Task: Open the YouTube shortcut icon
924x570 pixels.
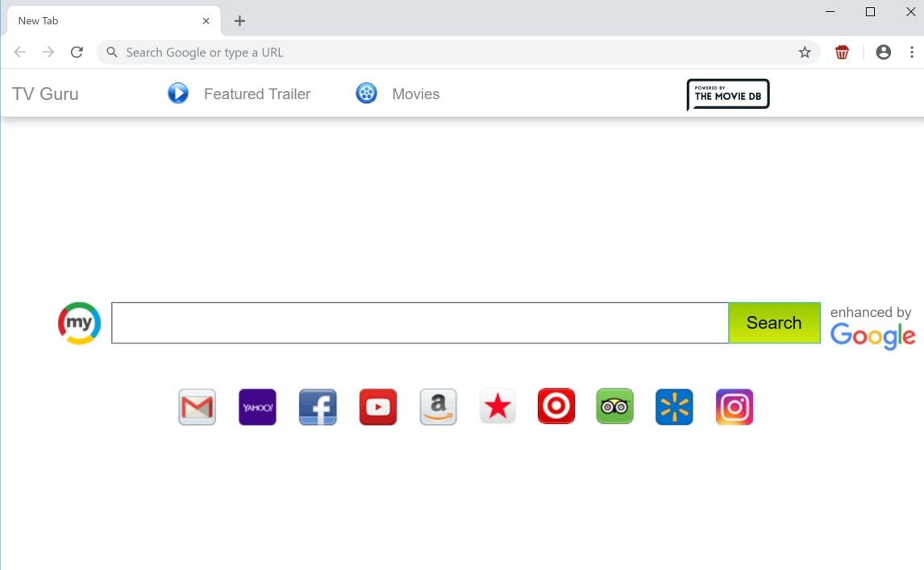Action: coord(377,406)
